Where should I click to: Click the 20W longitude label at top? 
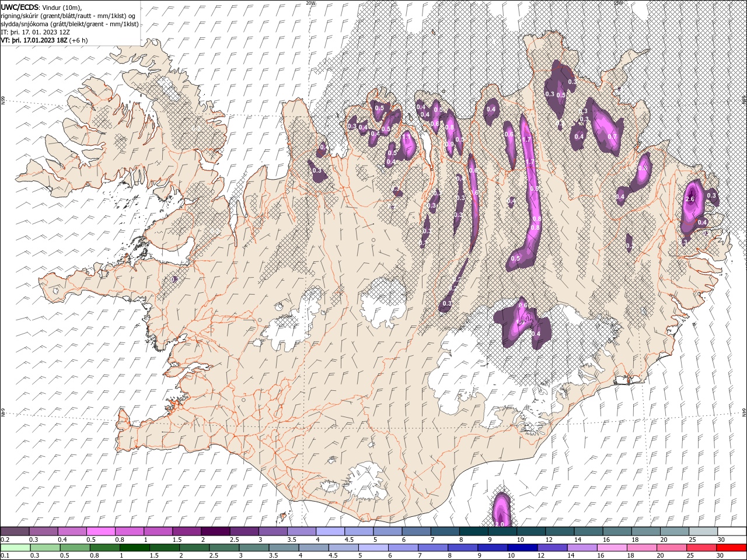click(x=310, y=3)
